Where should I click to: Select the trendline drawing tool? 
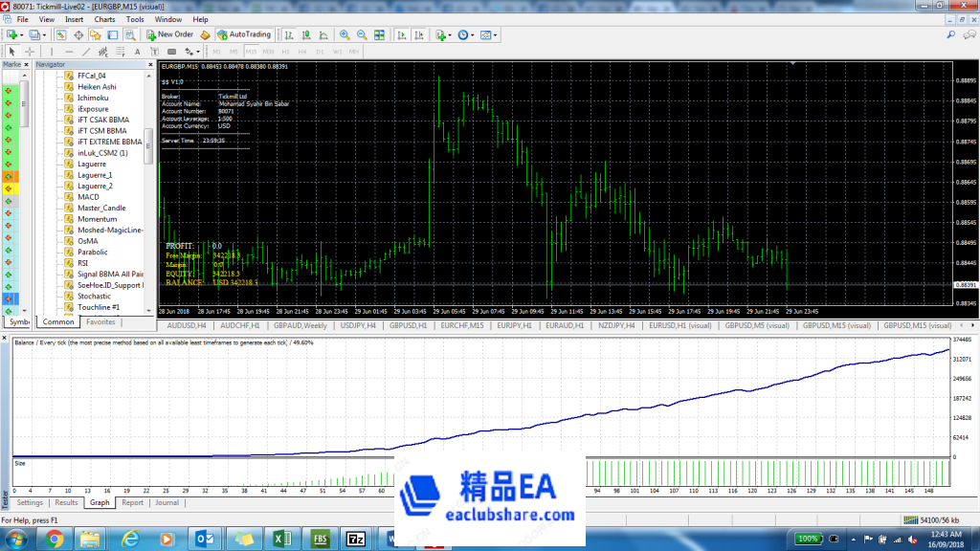click(x=86, y=51)
